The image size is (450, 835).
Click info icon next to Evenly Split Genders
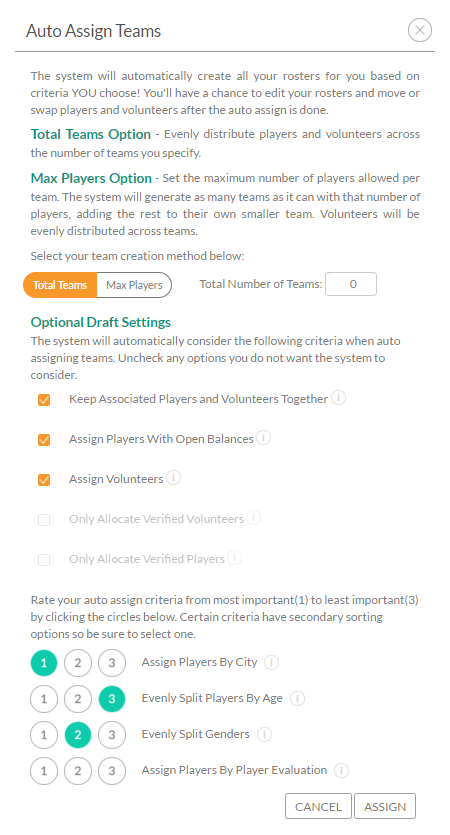(264, 734)
